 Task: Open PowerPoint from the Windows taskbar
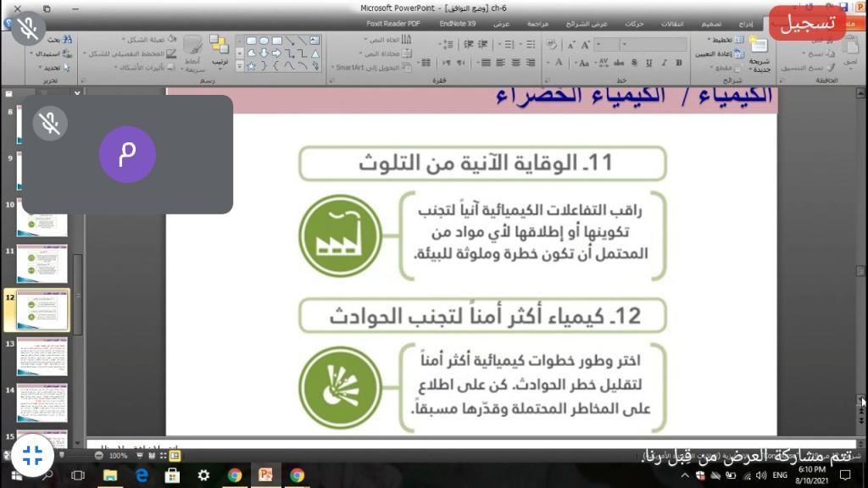[x=265, y=475]
